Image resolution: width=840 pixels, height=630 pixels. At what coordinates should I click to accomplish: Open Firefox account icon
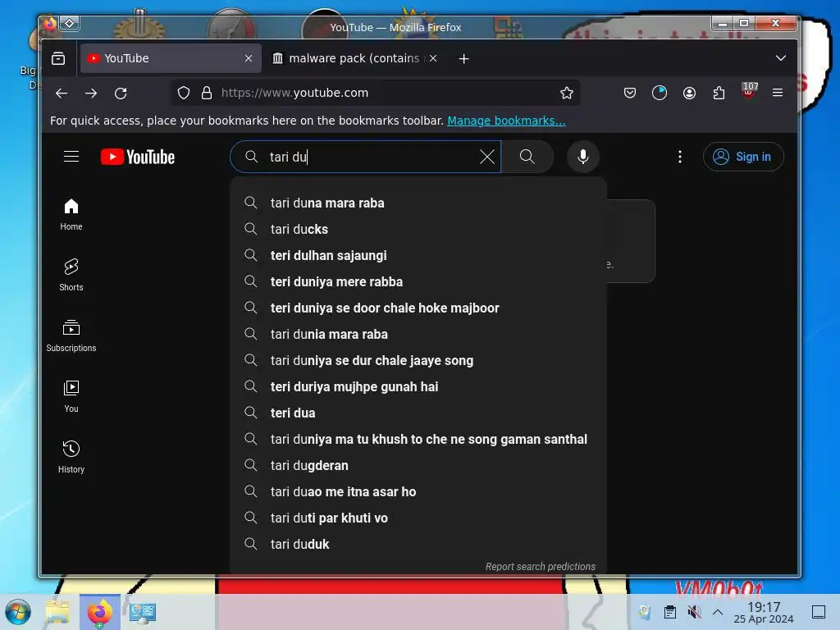689,94
